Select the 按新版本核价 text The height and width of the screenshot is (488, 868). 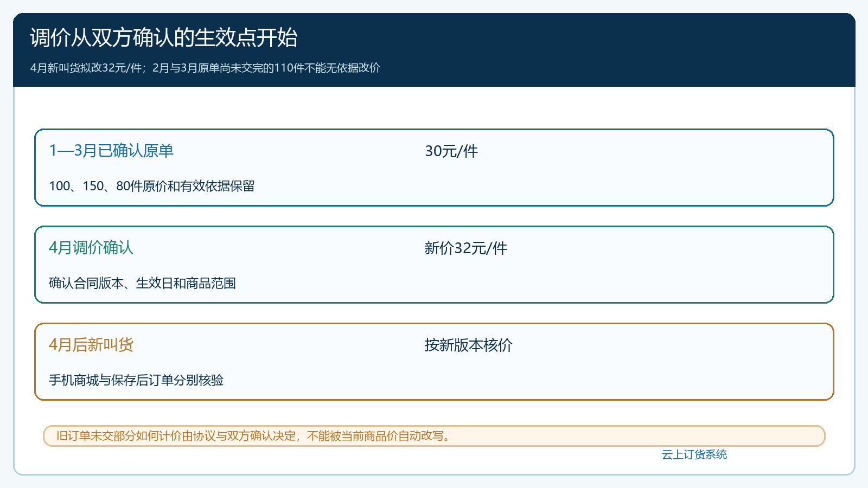469,345
